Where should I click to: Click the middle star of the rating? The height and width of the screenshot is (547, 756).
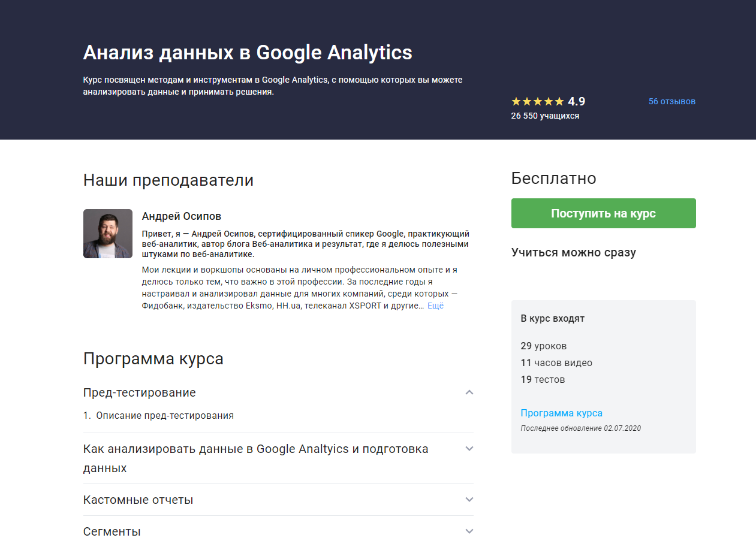[x=537, y=101]
